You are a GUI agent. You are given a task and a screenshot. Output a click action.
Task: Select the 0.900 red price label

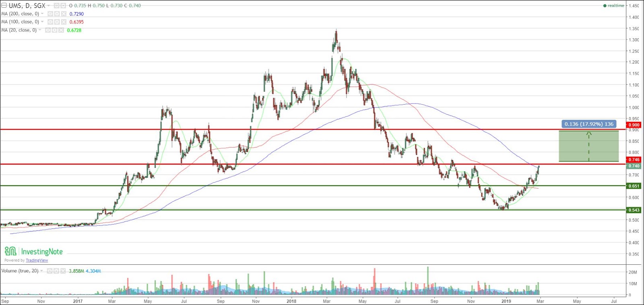[634, 125]
